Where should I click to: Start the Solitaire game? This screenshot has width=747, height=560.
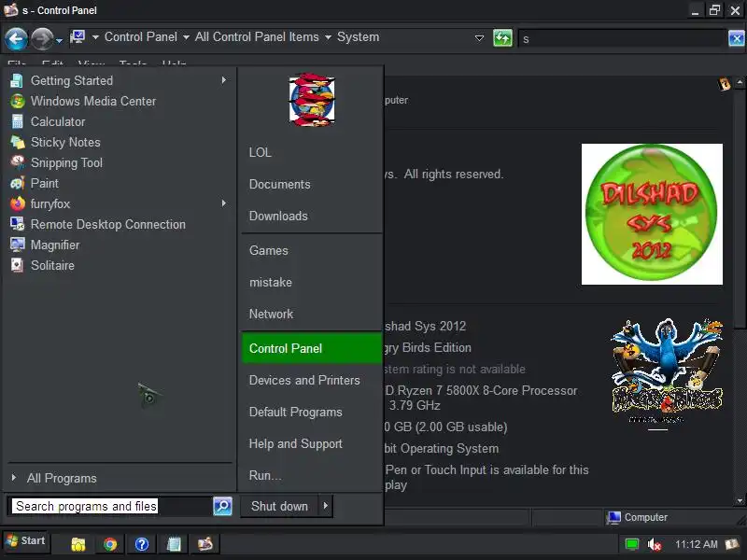click(120, 265)
